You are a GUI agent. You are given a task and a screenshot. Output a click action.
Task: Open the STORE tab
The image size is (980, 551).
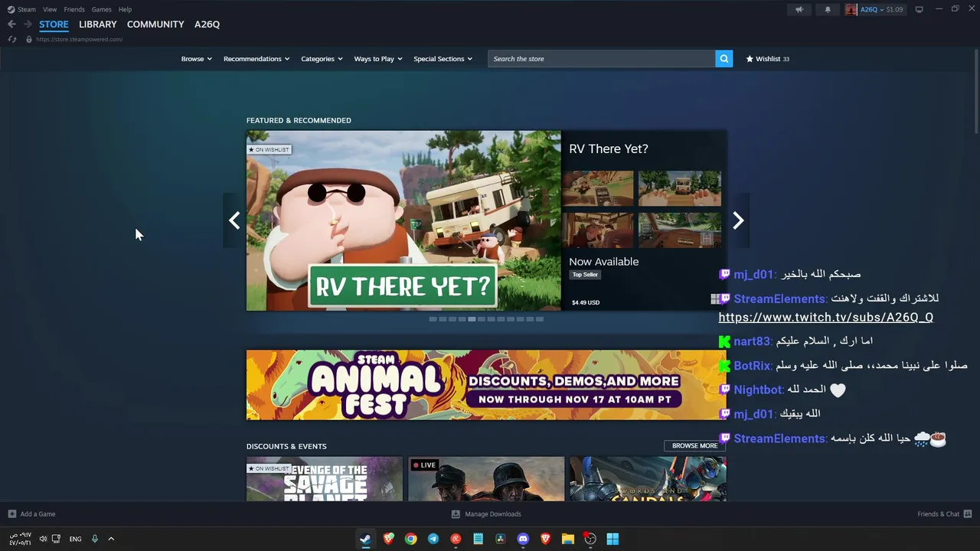tap(54, 24)
